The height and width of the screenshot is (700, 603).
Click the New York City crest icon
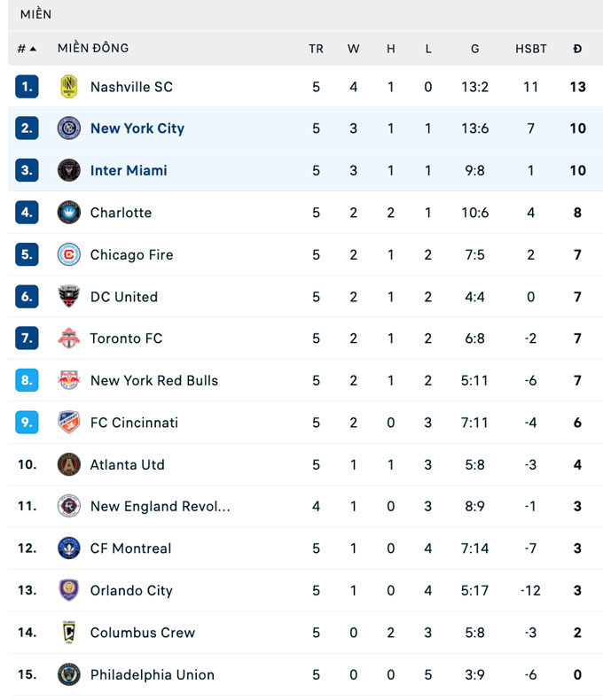(x=68, y=128)
